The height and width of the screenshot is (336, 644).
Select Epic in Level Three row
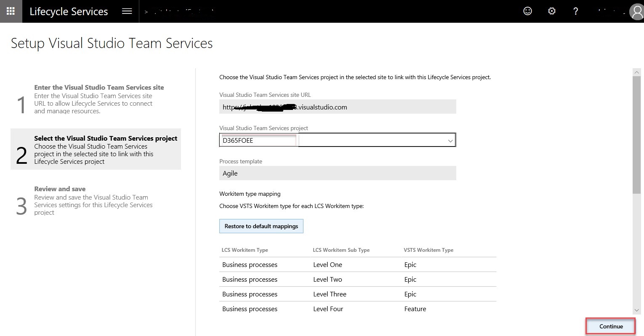[410, 294]
